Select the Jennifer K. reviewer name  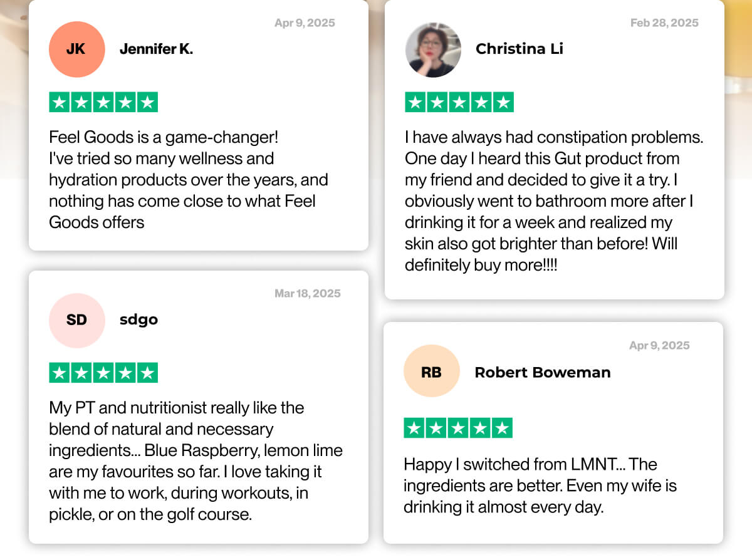point(156,49)
